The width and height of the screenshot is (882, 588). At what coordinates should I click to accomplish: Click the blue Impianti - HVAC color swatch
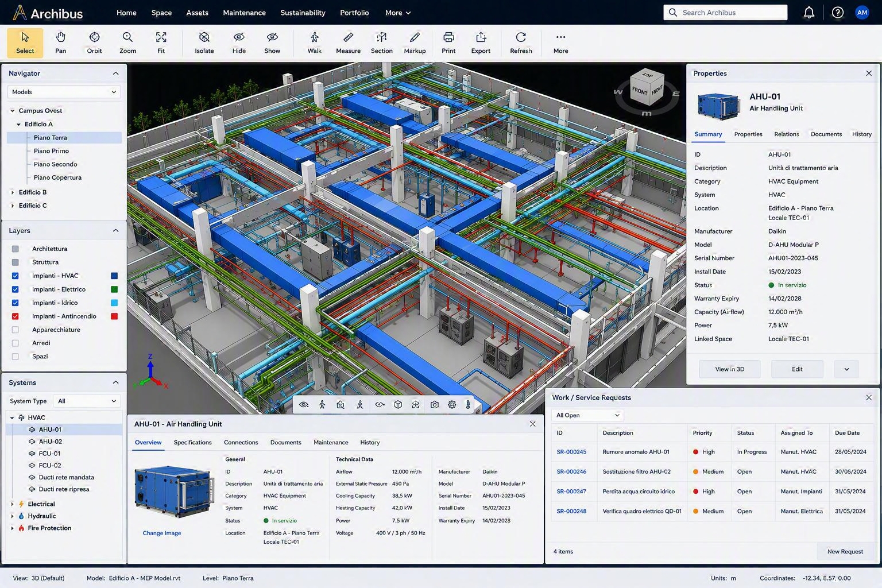[x=114, y=276]
